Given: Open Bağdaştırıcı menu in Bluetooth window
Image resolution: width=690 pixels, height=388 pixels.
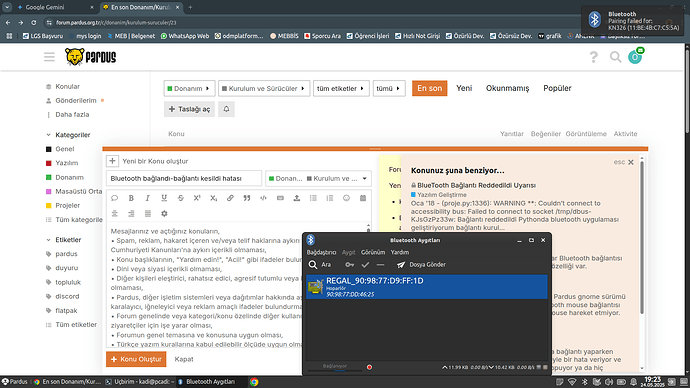Looking at the screenshot, I should click(321, 253).
